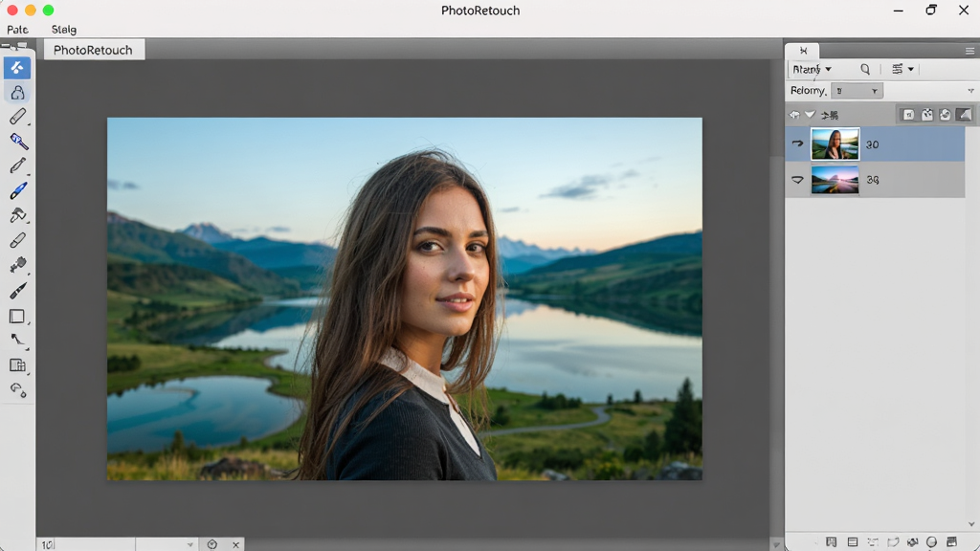Viewport: 980px width, 551px height.
Task: Open the Pate menu
Action: click(17, 30)
